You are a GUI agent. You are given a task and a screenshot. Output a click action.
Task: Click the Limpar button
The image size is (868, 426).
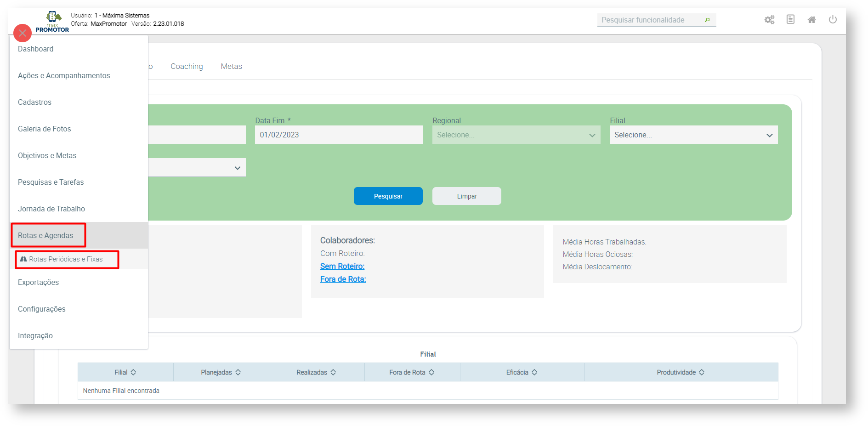click(467, 196)
